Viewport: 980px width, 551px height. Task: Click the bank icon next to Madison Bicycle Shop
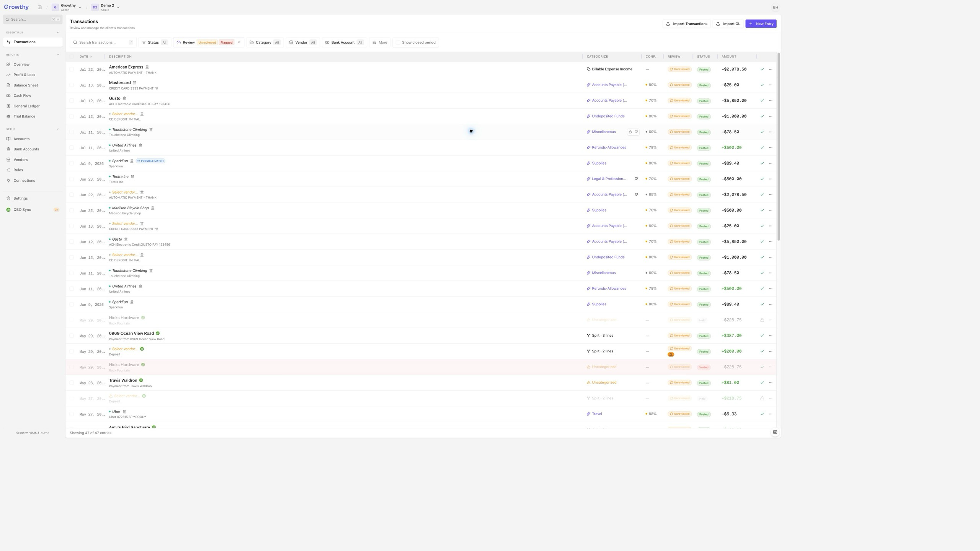pyautogui.click(x=152, y=208)
